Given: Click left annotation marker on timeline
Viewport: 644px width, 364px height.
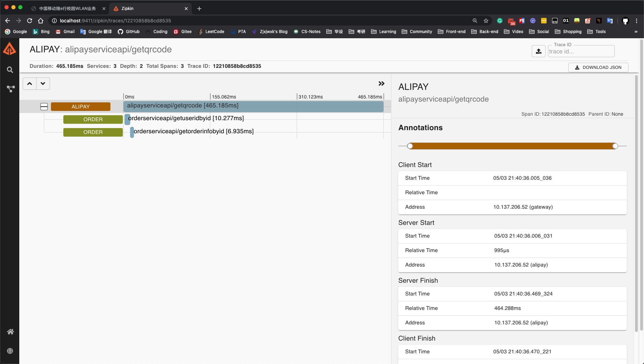Looking at the screenshot, I should 410,146.
